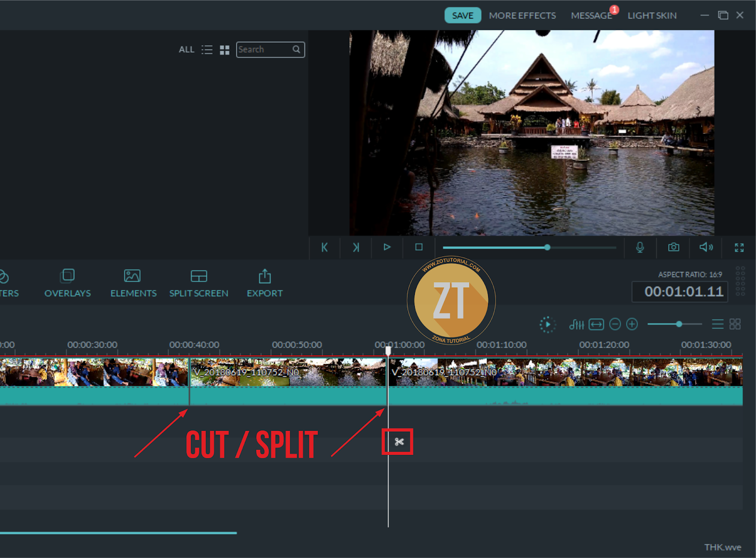Take a snapshot with the camera icon

(673, 247)
